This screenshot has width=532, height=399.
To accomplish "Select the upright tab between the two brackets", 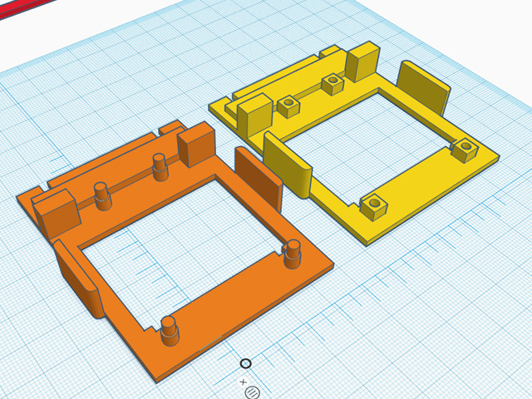I will pyautogui.click(x=258, y=175).
